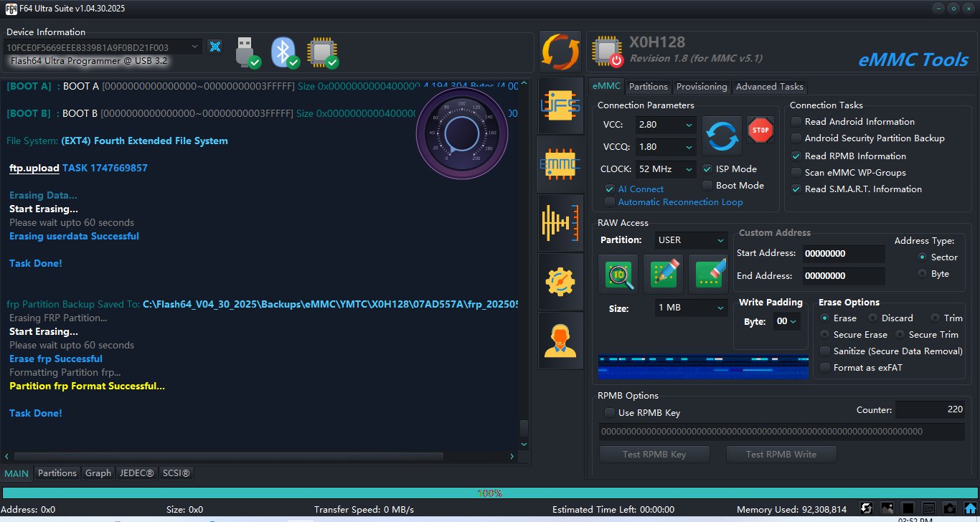The width and height of the screenshot is (980, 522).
Task: Enable Android Security Partition Backup checkbox
Action: point(796,138)
